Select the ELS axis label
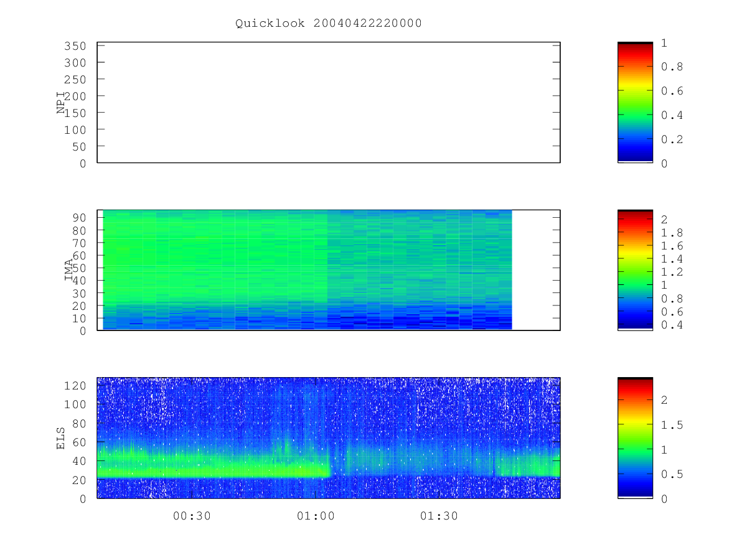The height and width of the screenshot is (560, 747). click(x=61, y=438)
